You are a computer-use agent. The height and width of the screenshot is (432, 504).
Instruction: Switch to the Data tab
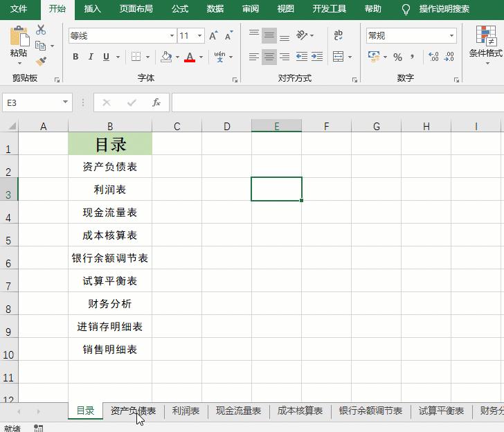click(215, 9)
